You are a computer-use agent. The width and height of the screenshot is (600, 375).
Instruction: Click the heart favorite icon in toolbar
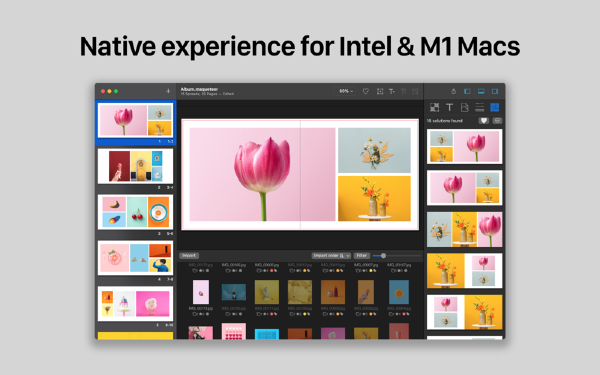(x=366, y=91)
